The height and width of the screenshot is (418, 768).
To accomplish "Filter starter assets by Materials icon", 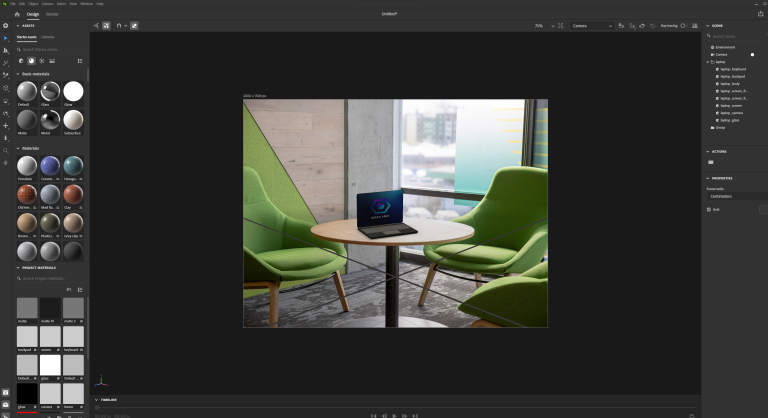I will (x=31, y=61).
